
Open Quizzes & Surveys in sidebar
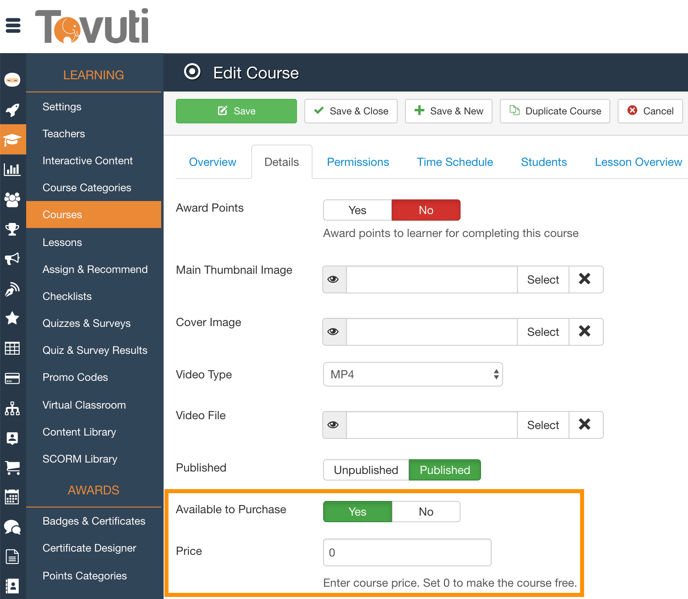pyautogui.click(x=86, y=323)
